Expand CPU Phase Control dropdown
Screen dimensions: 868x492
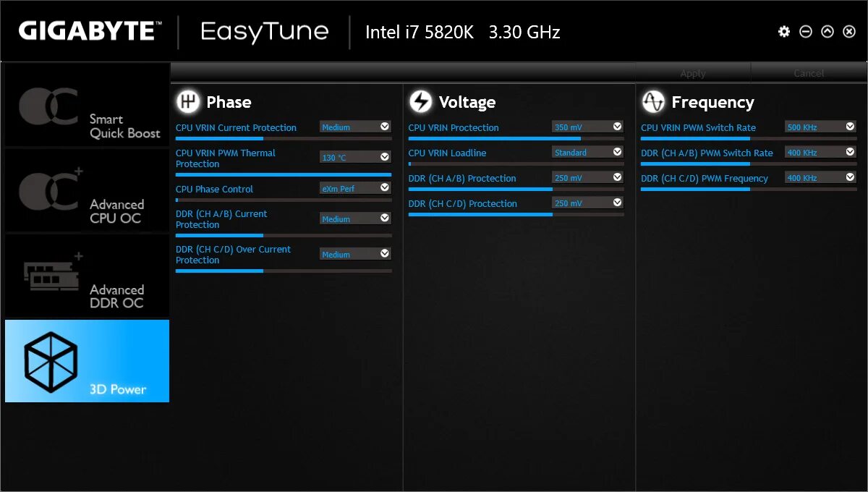(x=355, y=188)
